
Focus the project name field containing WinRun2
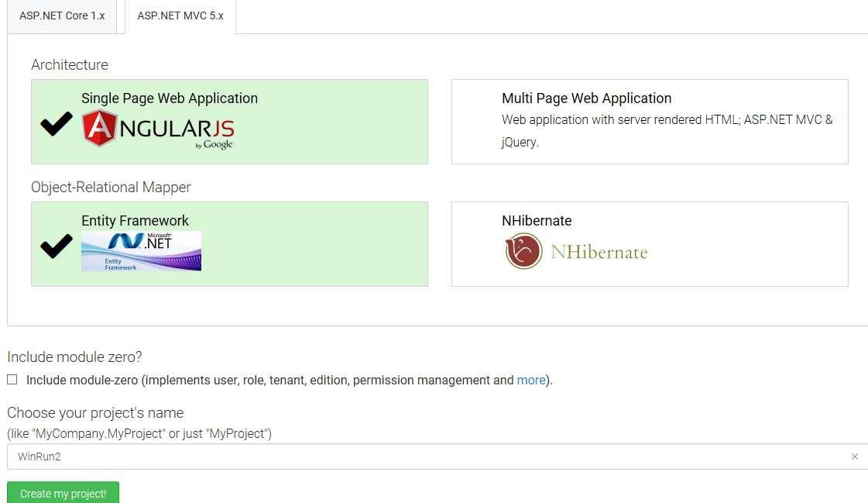437,456
